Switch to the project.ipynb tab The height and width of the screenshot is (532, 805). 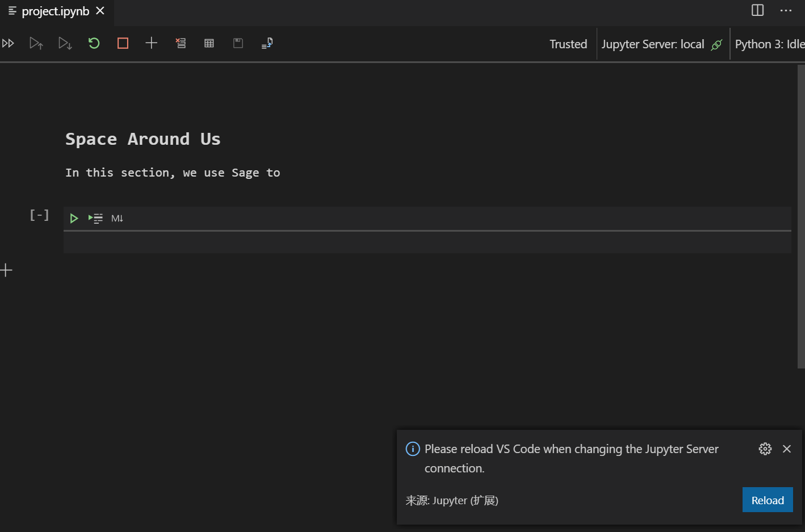55,11
